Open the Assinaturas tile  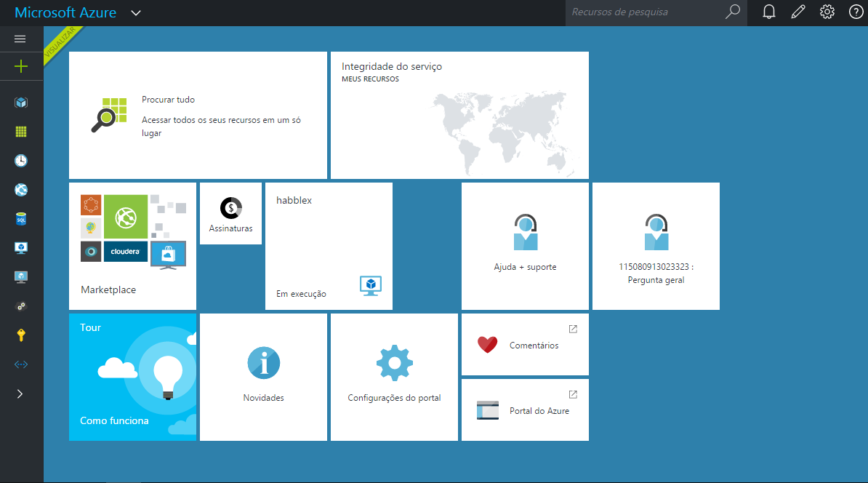coord(231,213)
